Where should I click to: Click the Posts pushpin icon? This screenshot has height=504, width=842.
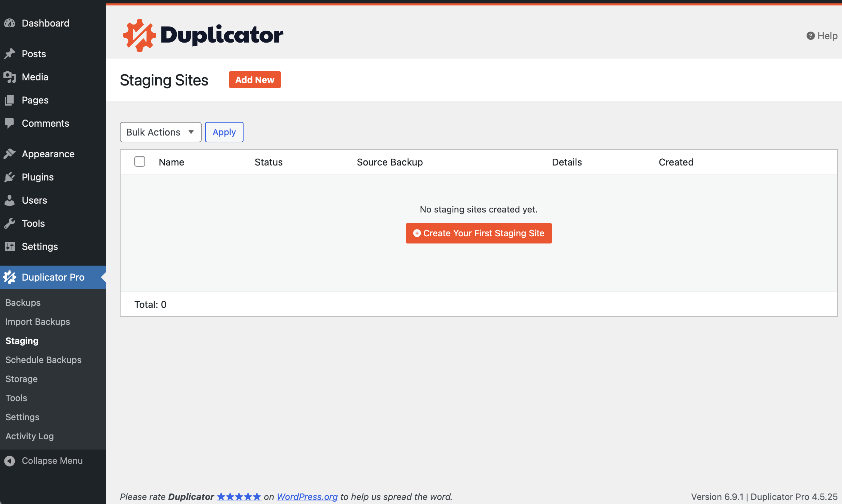click(x=10, y=54)
